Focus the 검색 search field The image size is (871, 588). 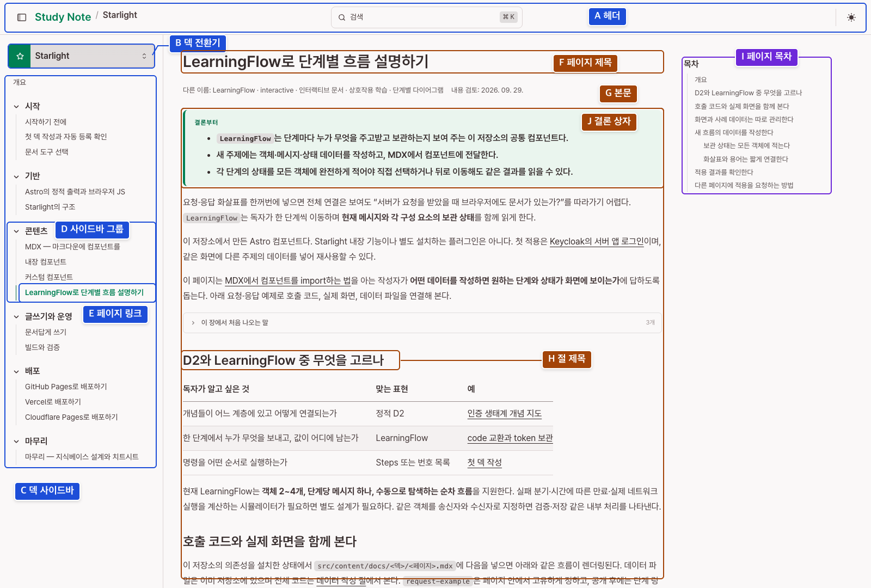(x=427, y=17)
